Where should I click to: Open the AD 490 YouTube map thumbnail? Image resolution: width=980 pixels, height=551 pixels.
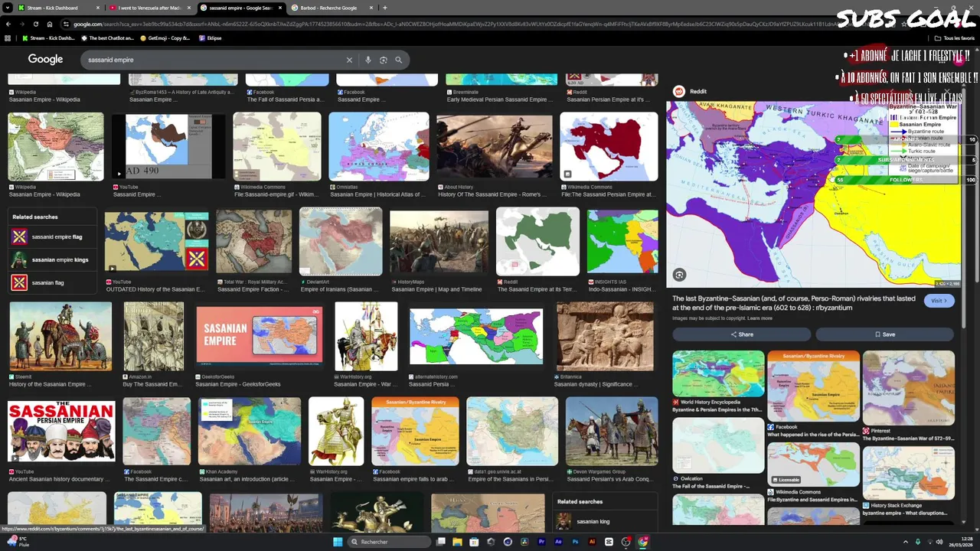coord(168,146)
